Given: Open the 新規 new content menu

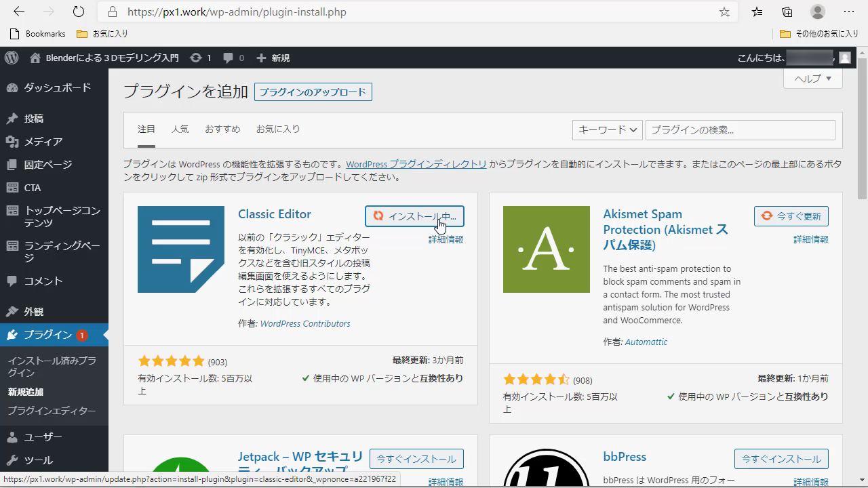Looking at the screenshot, I should (273, 58).
